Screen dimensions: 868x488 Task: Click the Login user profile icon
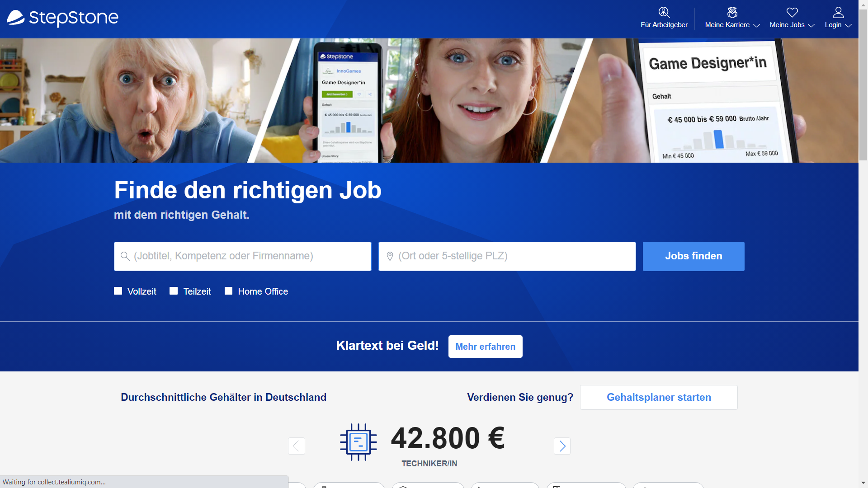[838, 12]
